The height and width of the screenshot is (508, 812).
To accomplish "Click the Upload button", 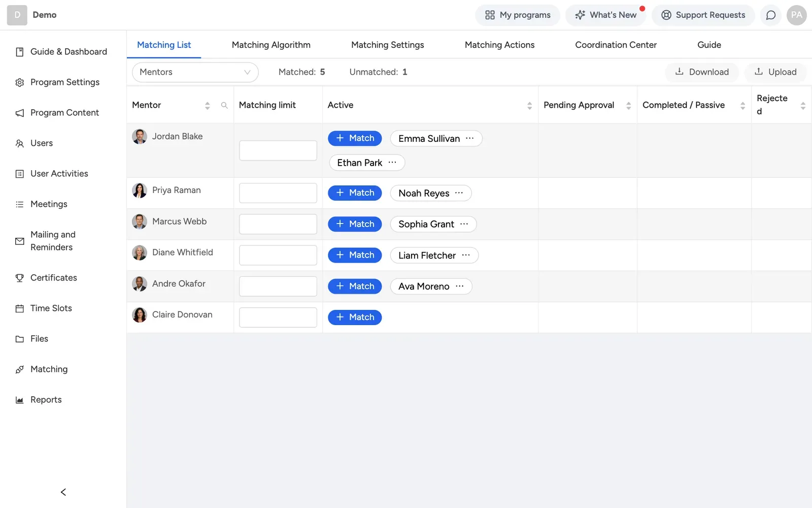I will click(x=775, y=72).
